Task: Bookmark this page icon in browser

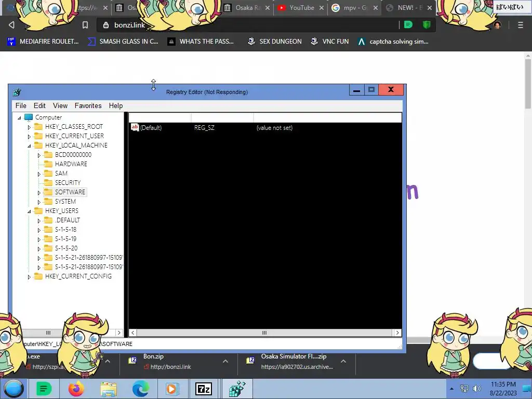Action: 85,25
